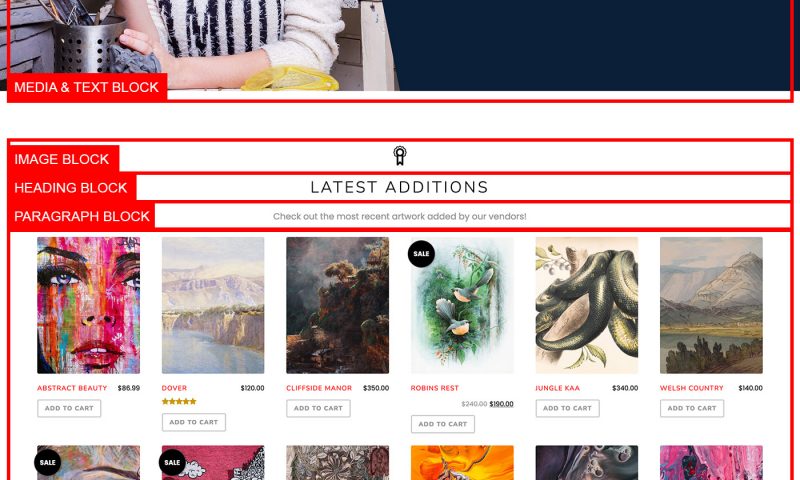Open the Robins Rest product title
The image size is (800, 480).
[x=434, y=388]
